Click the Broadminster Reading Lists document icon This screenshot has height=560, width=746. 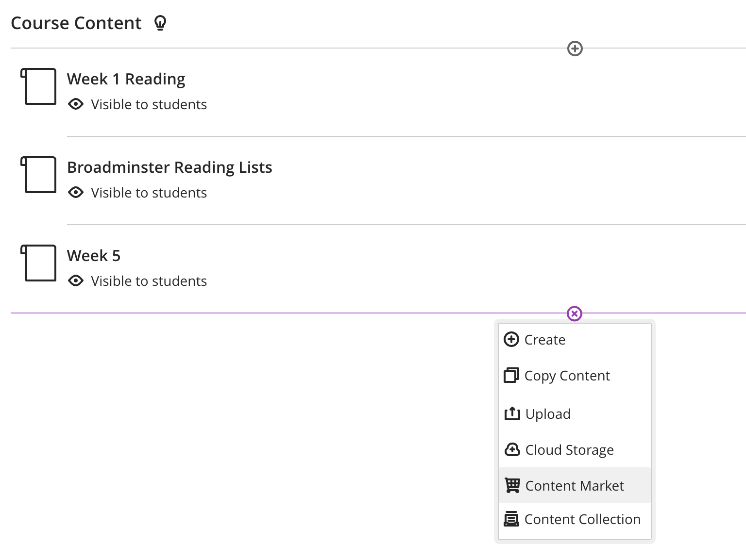click(x=38, y=175)
